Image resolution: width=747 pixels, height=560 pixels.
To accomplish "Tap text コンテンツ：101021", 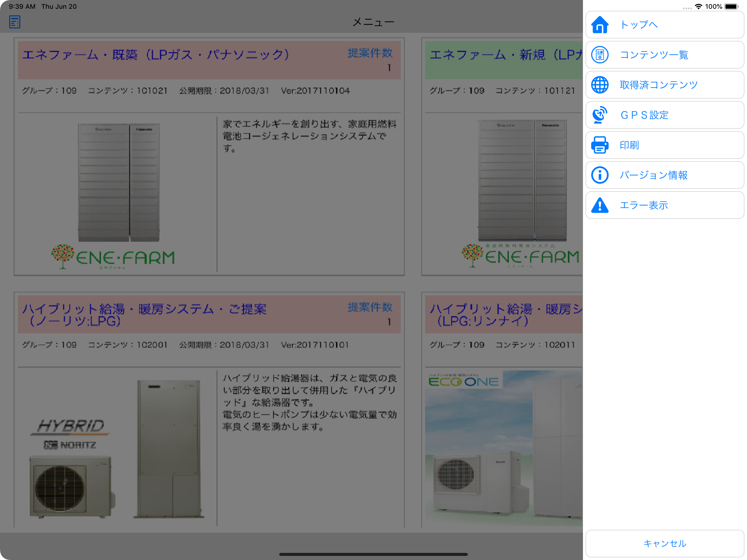I will (128, 91).
